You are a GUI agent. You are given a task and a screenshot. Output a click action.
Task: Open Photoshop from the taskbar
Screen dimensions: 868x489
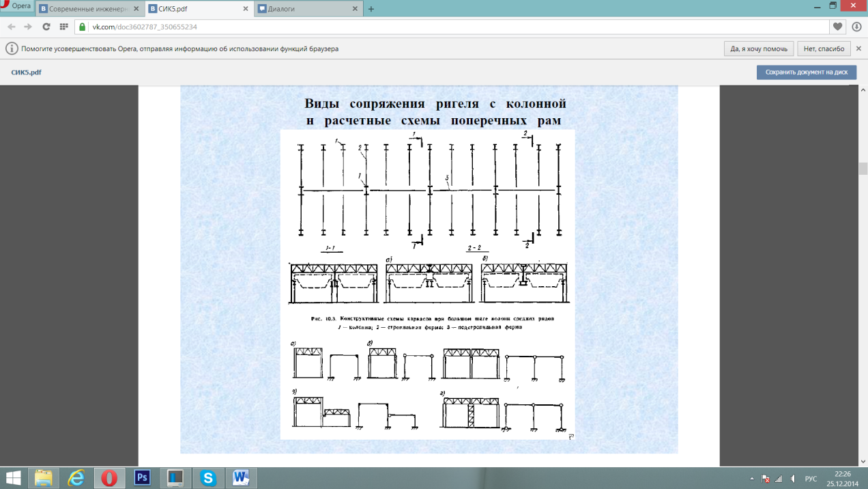coord(142,477)
